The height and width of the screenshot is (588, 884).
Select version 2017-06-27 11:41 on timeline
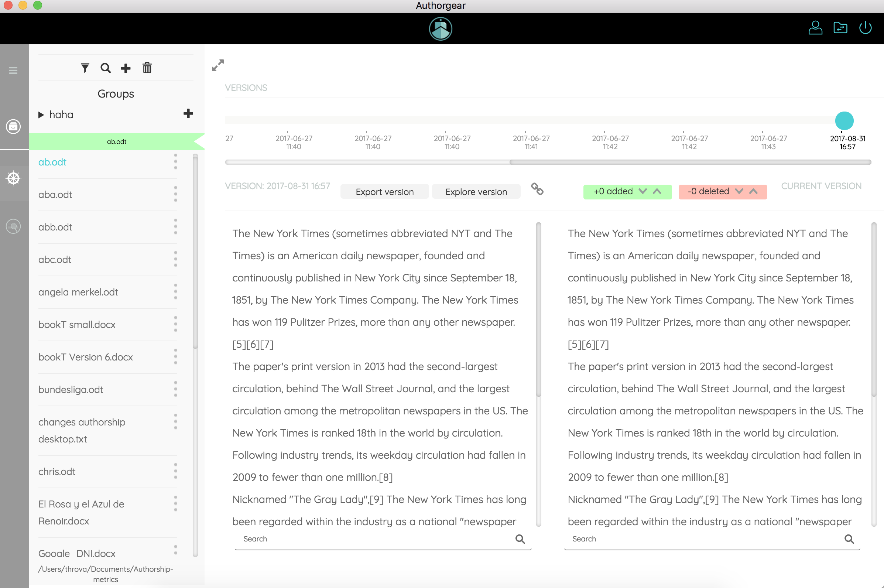531,142
